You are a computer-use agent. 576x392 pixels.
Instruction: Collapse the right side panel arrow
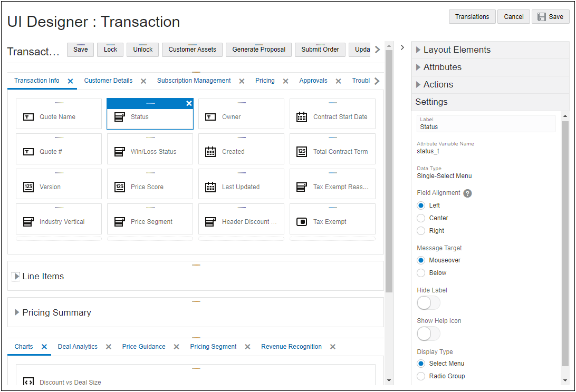click(402, 47)
